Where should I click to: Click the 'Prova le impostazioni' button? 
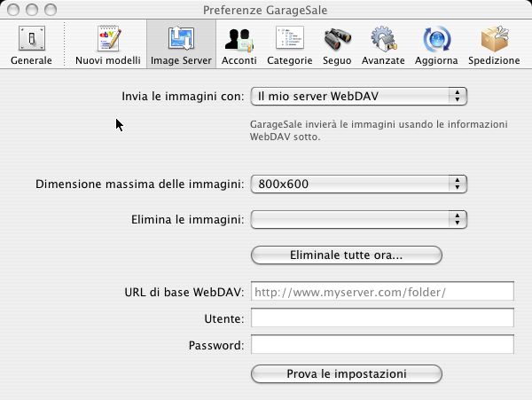(x=347, y=374)
